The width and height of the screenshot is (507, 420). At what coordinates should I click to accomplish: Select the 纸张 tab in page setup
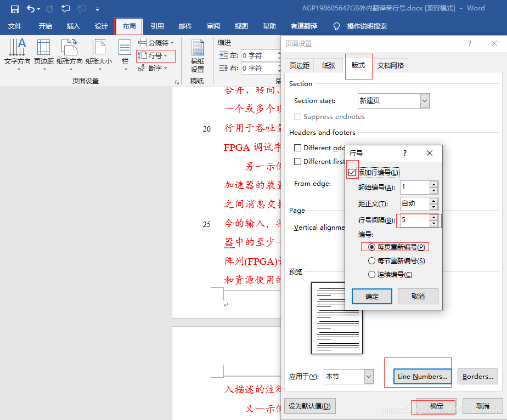point(329,66)
